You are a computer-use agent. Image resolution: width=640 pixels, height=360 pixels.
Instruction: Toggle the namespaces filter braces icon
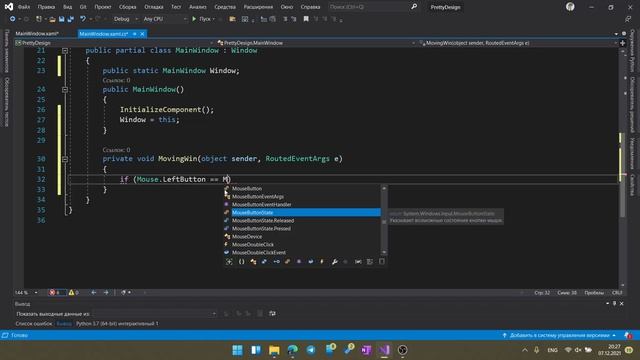(x=241, y=262)
